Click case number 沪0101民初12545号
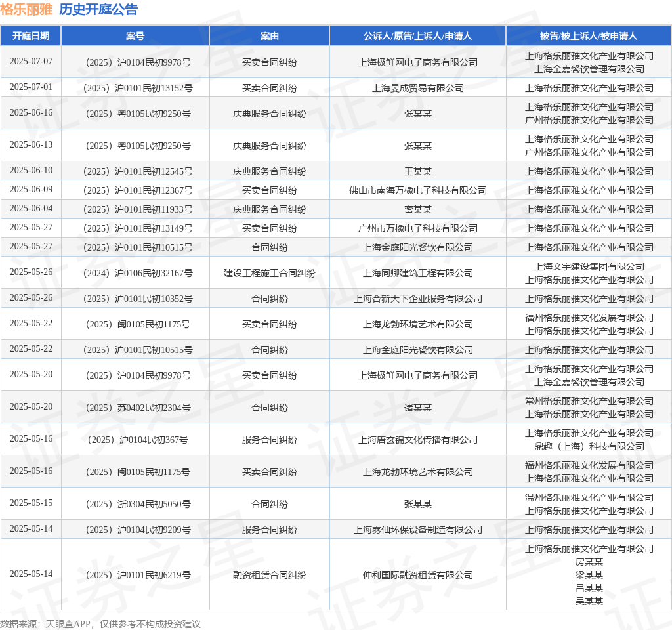Screen dimensions: 672x630 (138, 171)
